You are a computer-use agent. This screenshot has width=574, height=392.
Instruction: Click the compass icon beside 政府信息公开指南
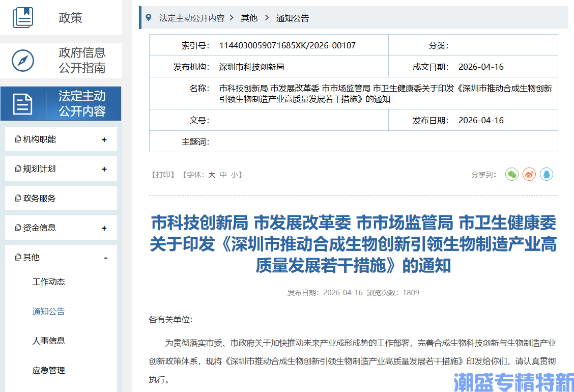click(x=22, y=61)
